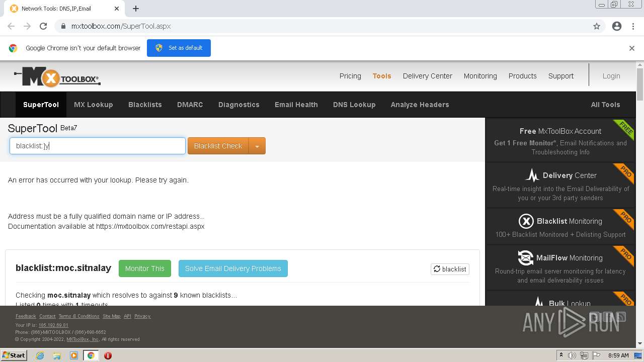Expand Blacklist Check dropdown arrow
Viewport: 644px width, 362px height.
[257, 146]
